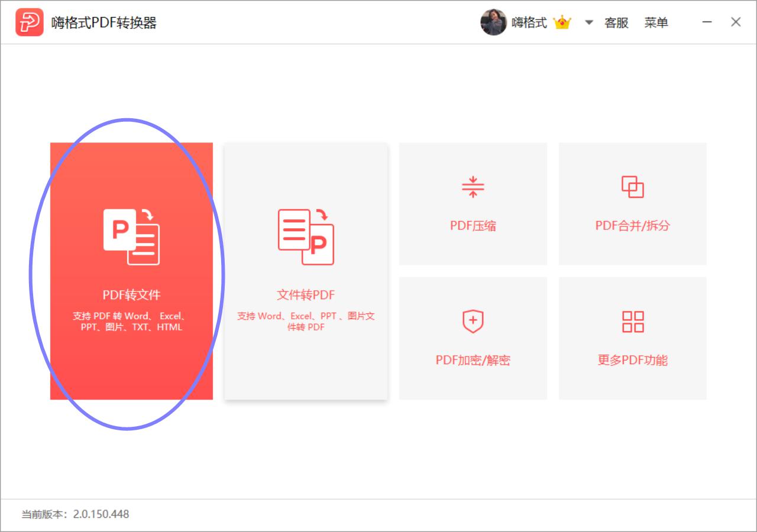Viewport: 757px width, 532px height.
Task: Click the 嗨格式PDF转换器 title text
Action: coord(104,22)
